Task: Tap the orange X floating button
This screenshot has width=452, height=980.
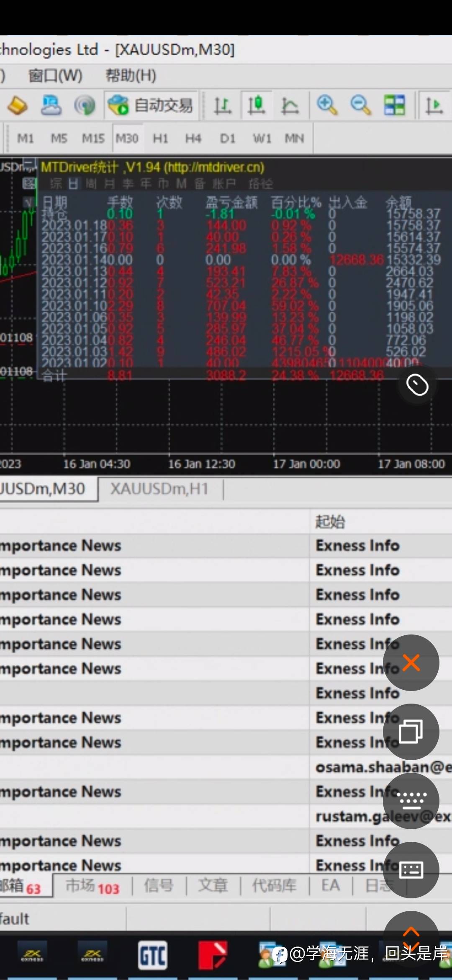Action: click(411, 663)
